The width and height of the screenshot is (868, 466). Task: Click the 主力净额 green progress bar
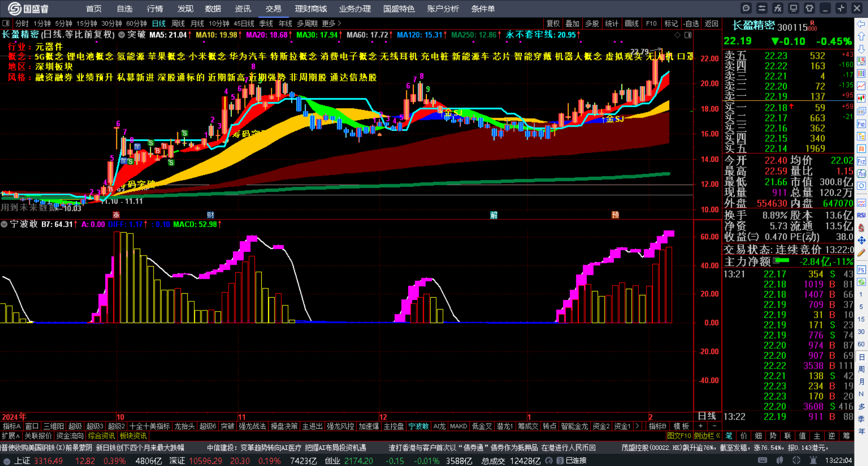(x=781, y=261)
